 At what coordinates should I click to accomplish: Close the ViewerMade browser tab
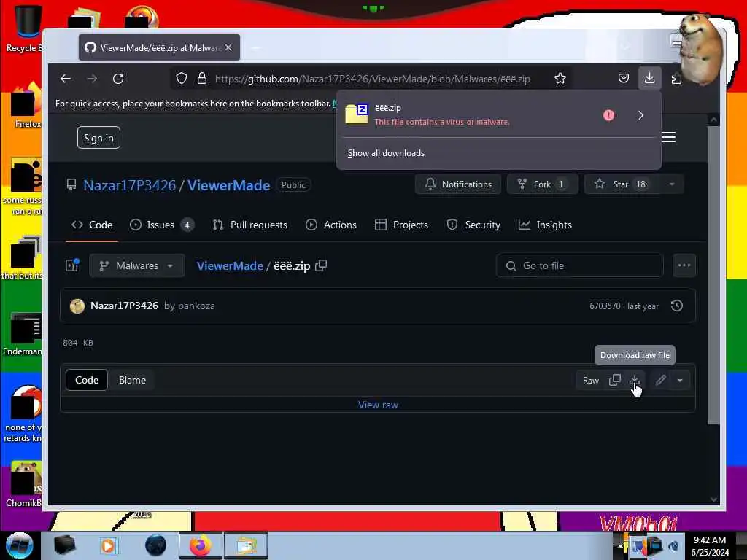point(228,47)
